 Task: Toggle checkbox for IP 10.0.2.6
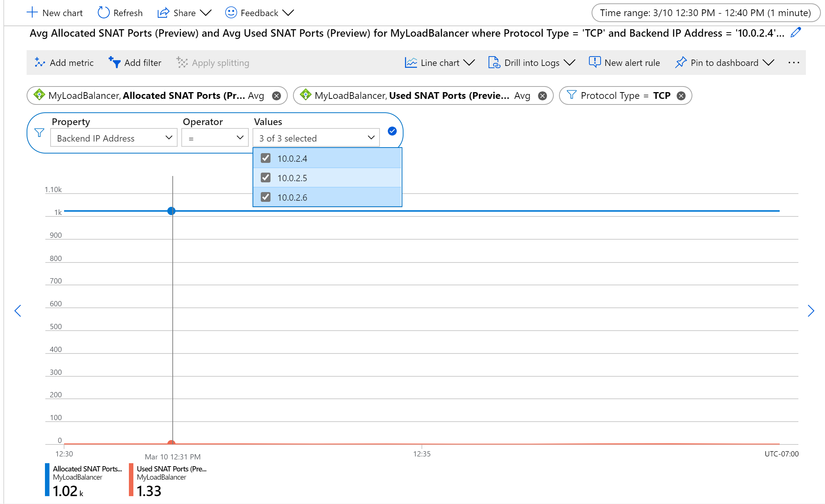click(266, 197)
